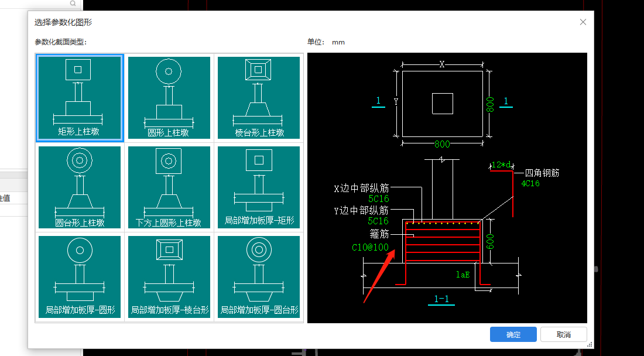Edit the 800 X-dimension value below plan

(x=443, y=144)
